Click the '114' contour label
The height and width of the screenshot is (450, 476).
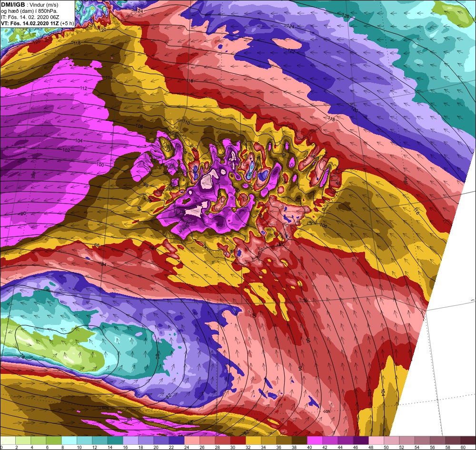[109, 78]
